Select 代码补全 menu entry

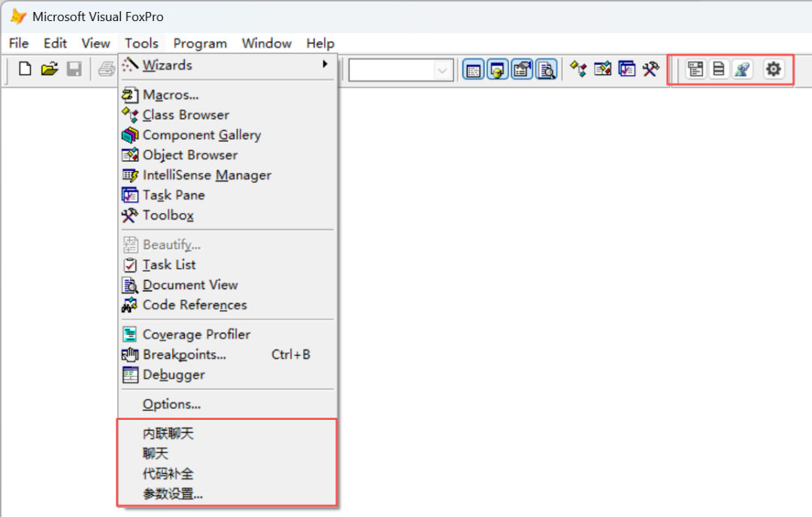pos(228,474)
